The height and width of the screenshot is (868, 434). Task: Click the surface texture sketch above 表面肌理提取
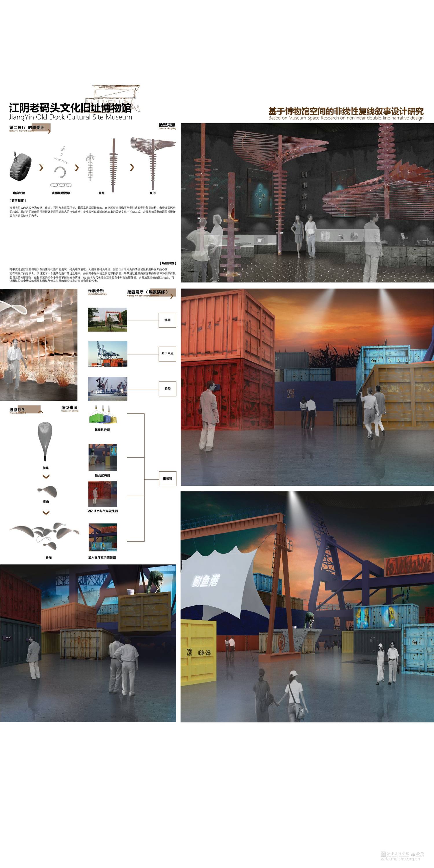coord(61,168)
